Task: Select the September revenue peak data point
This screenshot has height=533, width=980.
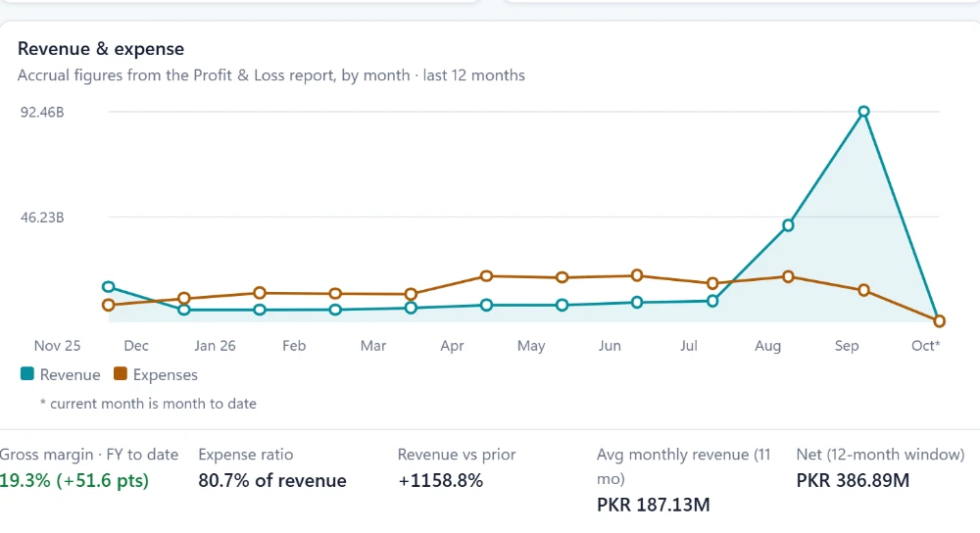Action: 863,112
